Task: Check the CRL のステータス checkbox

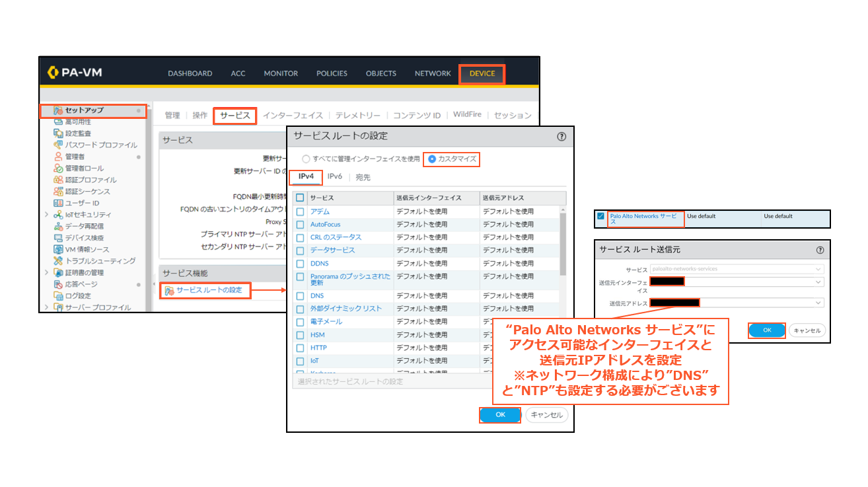Action: 300,237
